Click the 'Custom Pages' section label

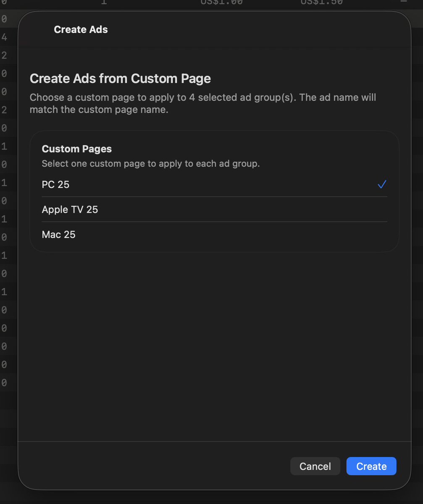click(x=77, y=149)
